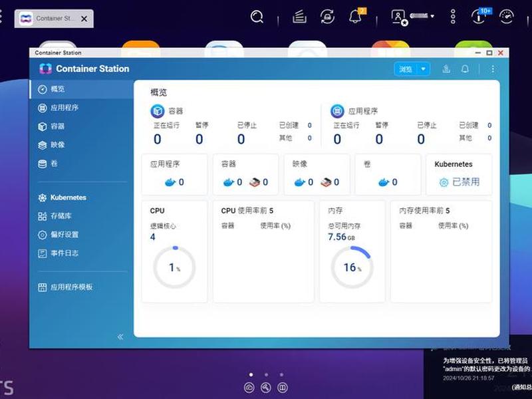Click Docker whale icon in 卷 card
This screenshot has height=399, width=532.
(384, 182)
